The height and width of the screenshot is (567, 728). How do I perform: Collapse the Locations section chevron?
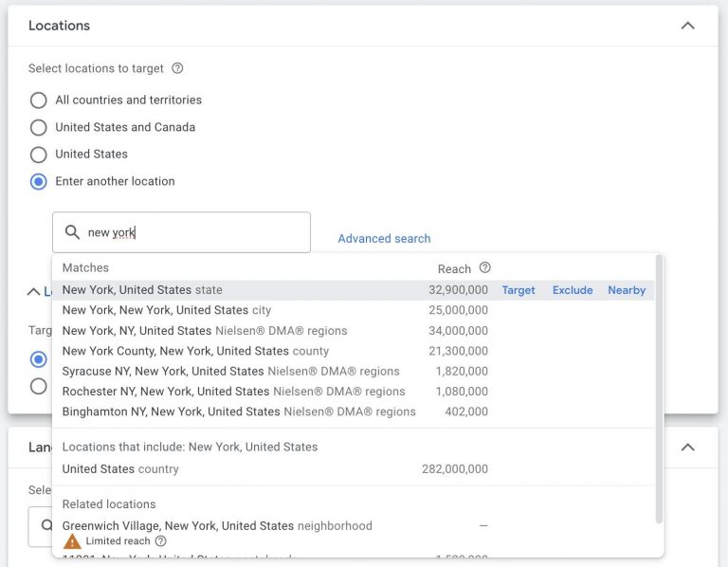pyautogui.click(x=687, y=26)
